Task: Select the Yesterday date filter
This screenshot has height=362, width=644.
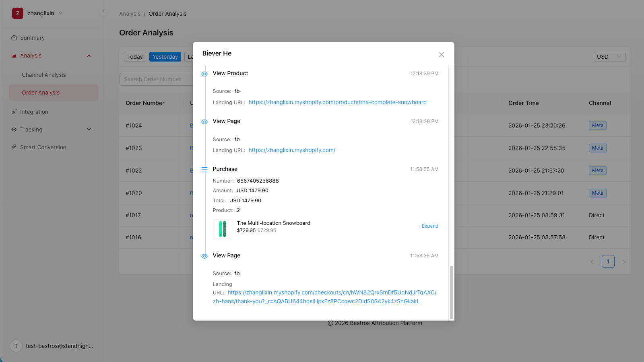Action: click(x=165, y=57)
